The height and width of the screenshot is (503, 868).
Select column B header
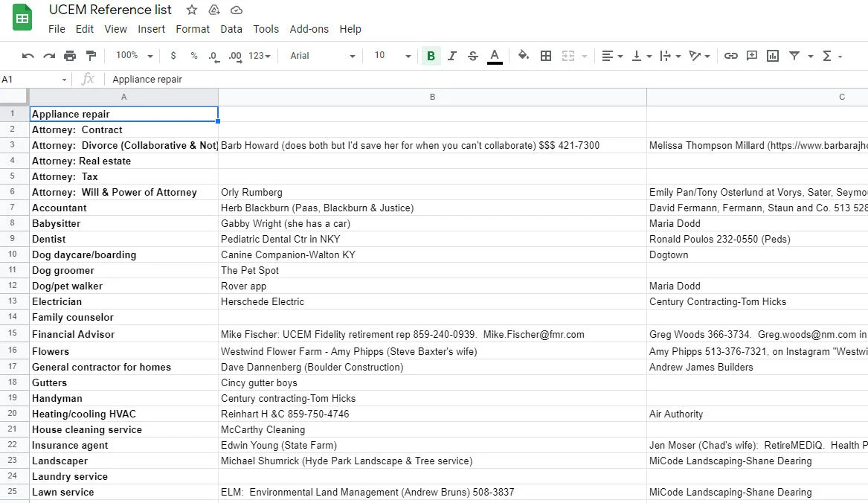tap(432, 97)
